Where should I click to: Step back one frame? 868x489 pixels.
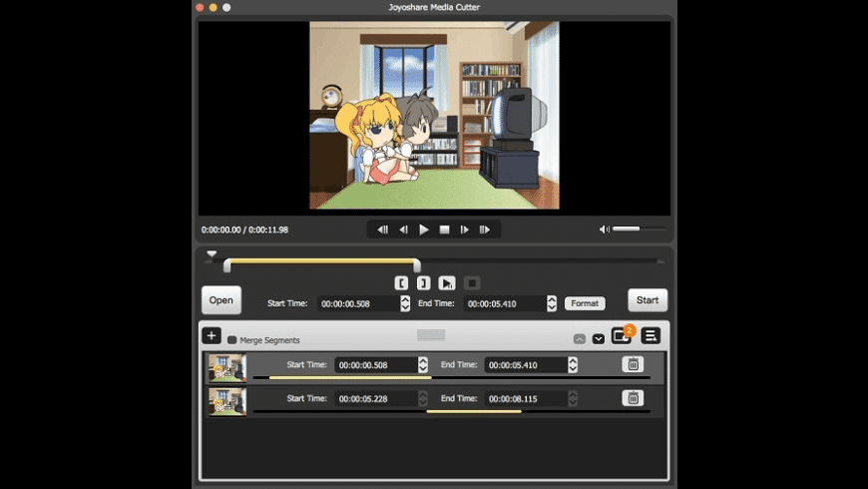(x=403, y=230)
